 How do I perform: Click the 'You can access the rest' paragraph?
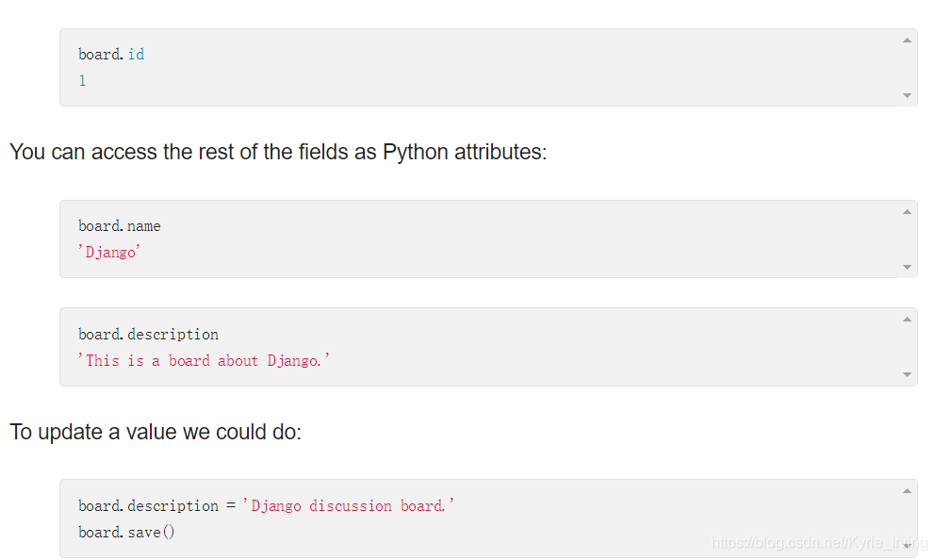278,152
